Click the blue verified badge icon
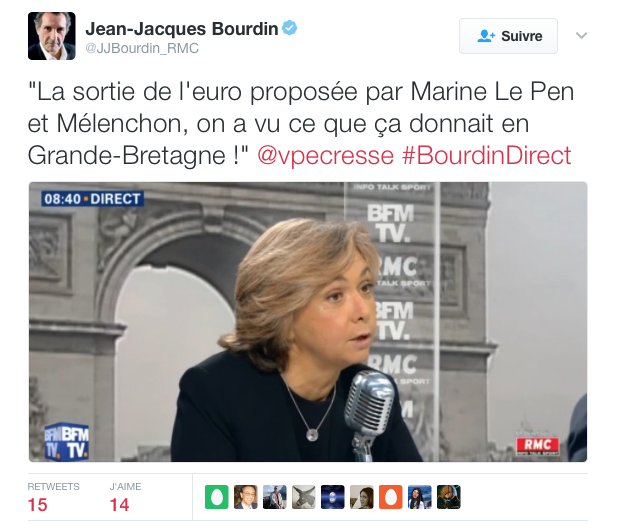 290,28
